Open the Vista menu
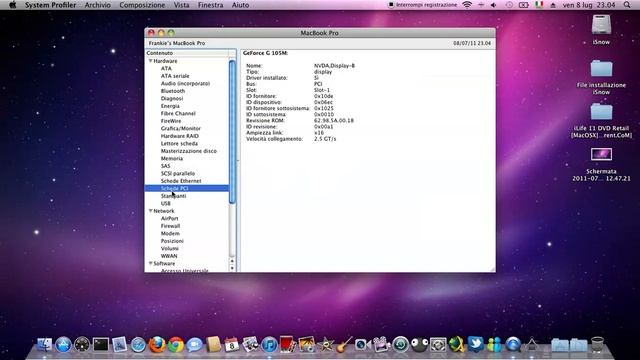The width and height of the screenshot is (640, 360). click(x=181, y=5)
